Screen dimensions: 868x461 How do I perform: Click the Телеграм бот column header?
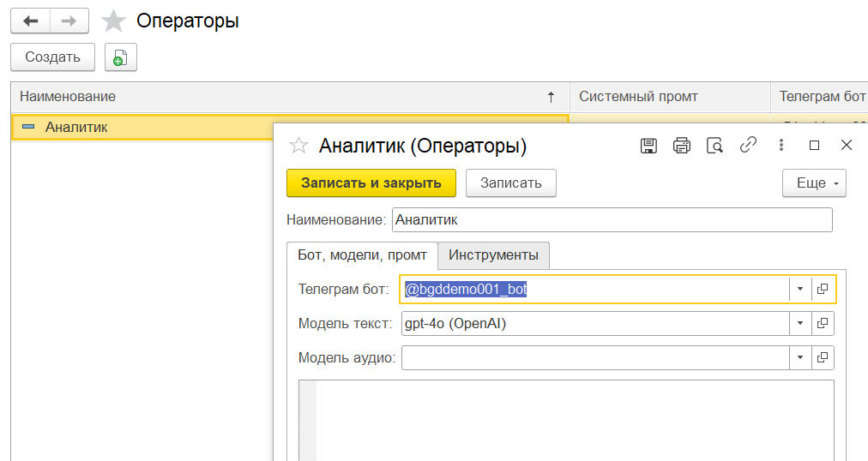click(819, 97)
